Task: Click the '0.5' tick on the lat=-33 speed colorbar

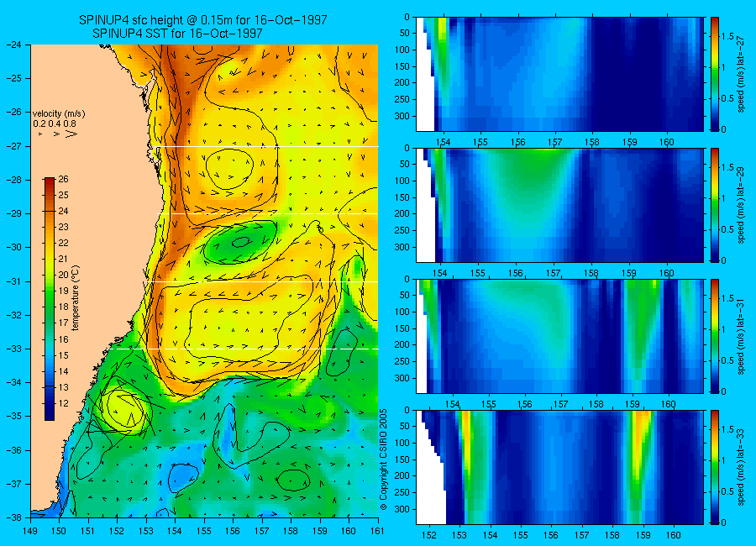Action: [x=727, y=491]
